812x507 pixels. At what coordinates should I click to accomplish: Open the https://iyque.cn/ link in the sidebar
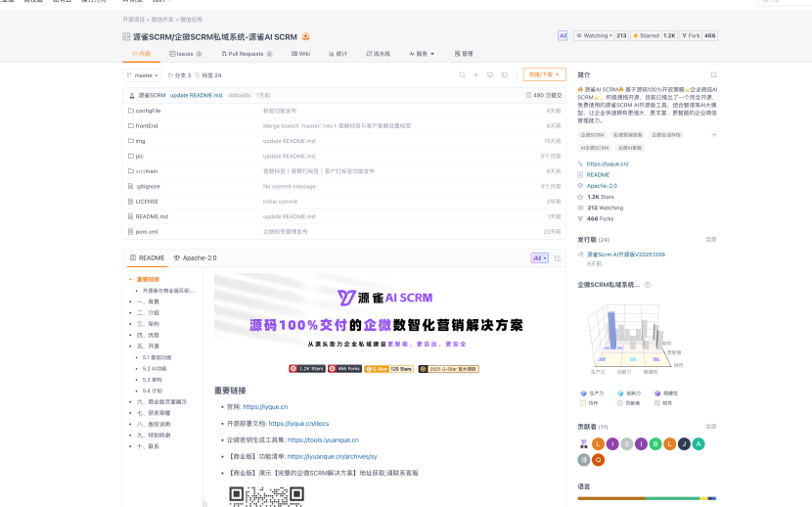click(608, 163)
